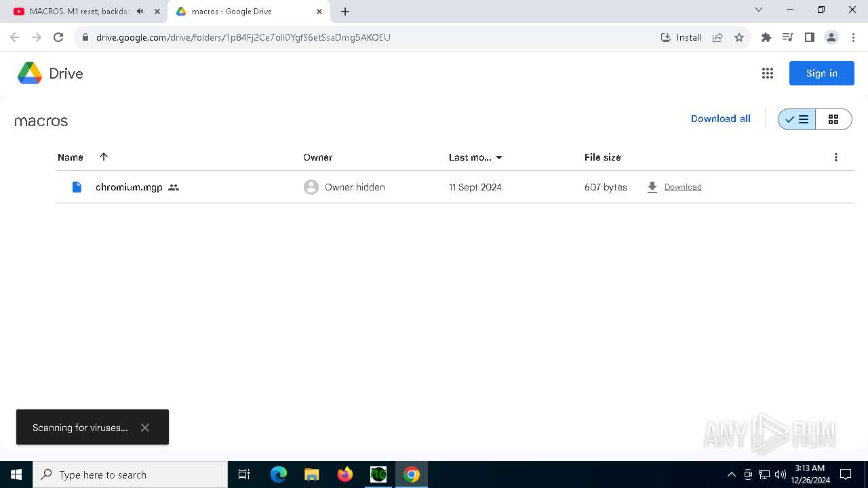Open File Explorer from the taskbar
This screenshot has width=868, height=488.
click(311, 474)
